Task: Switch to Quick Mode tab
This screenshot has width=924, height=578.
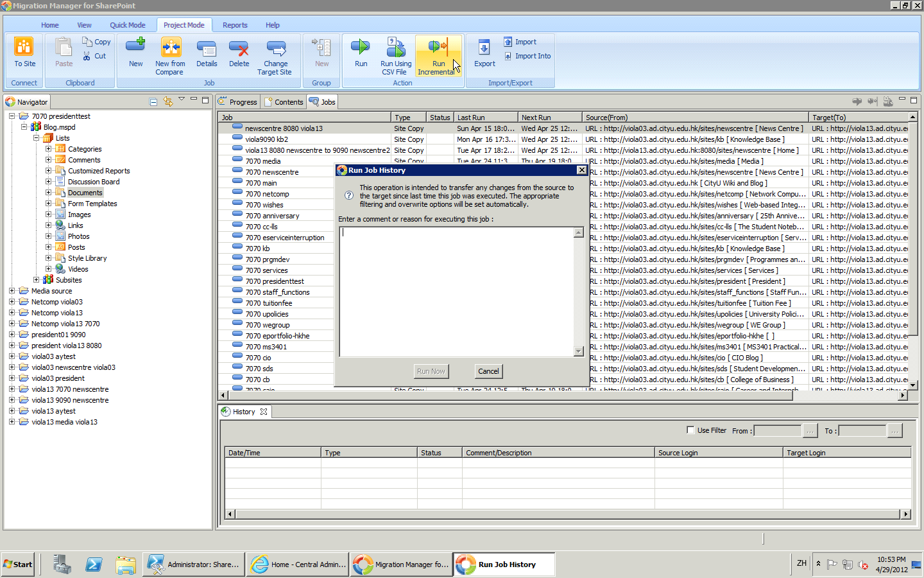Action: (127, 25)
